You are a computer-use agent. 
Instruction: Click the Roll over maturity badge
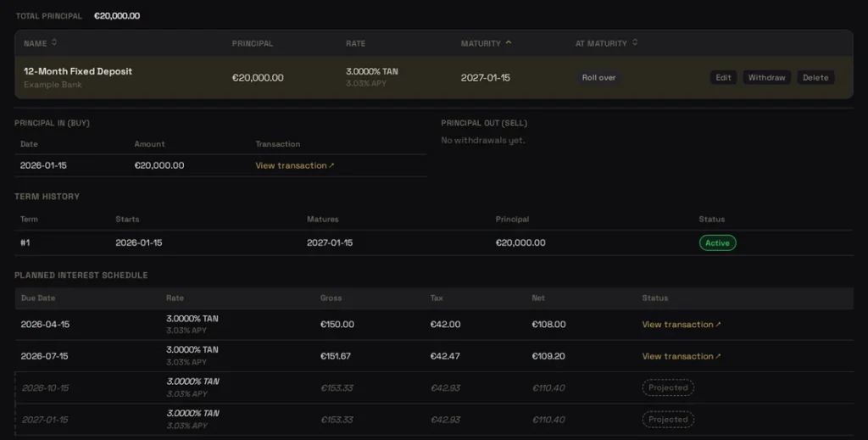pos(598,77)
